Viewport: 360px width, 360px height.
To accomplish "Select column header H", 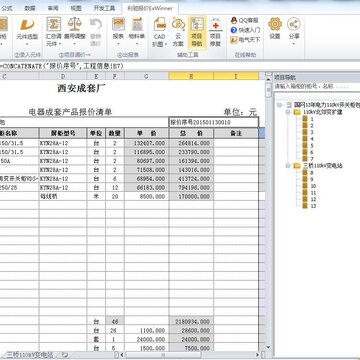I will 191,76.
